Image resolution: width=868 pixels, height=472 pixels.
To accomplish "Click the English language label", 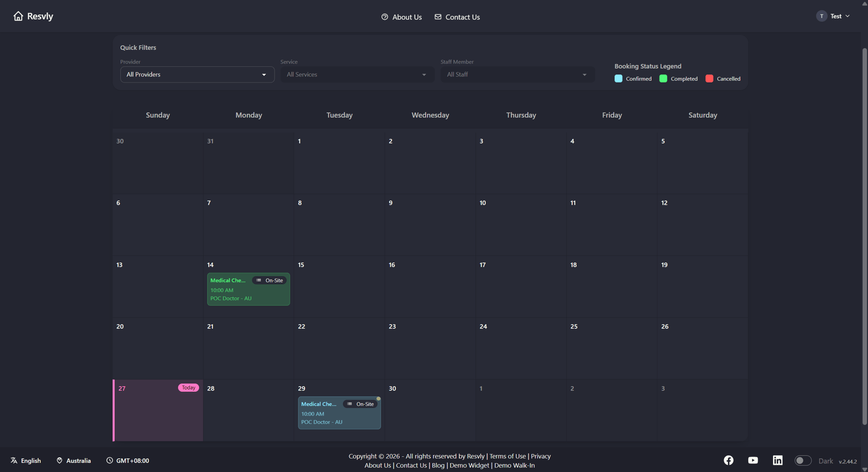I will click(31, 461).
